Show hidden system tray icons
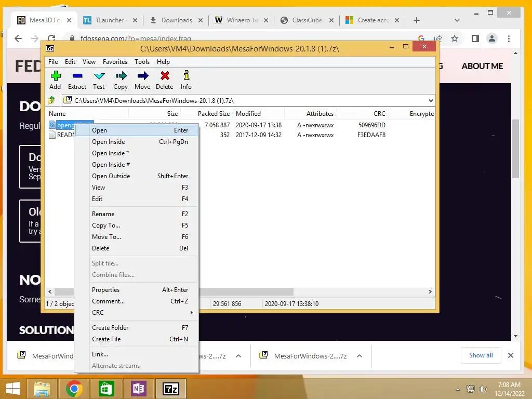This screenshot has height=399, width=532. [458, 389]
